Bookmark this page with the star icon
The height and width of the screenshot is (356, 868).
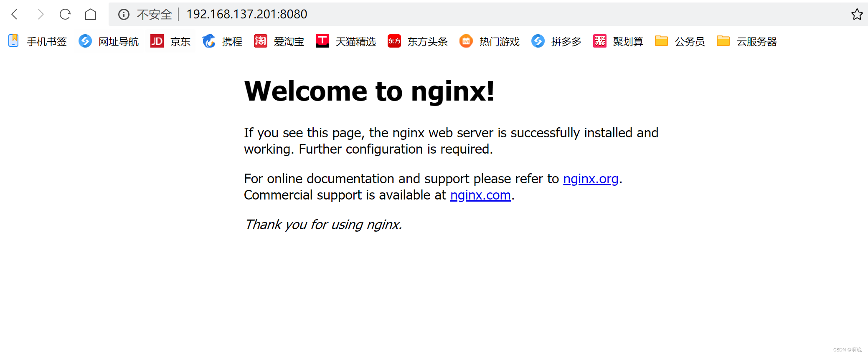856,15
